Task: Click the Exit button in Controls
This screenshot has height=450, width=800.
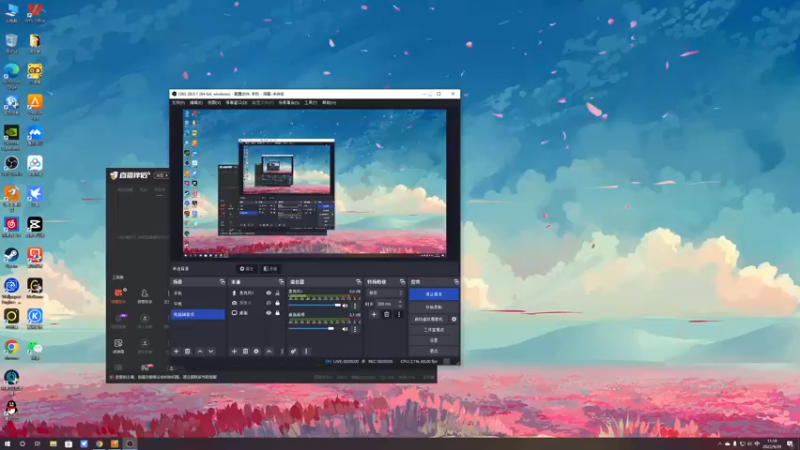Action: (x=434, y=351)
